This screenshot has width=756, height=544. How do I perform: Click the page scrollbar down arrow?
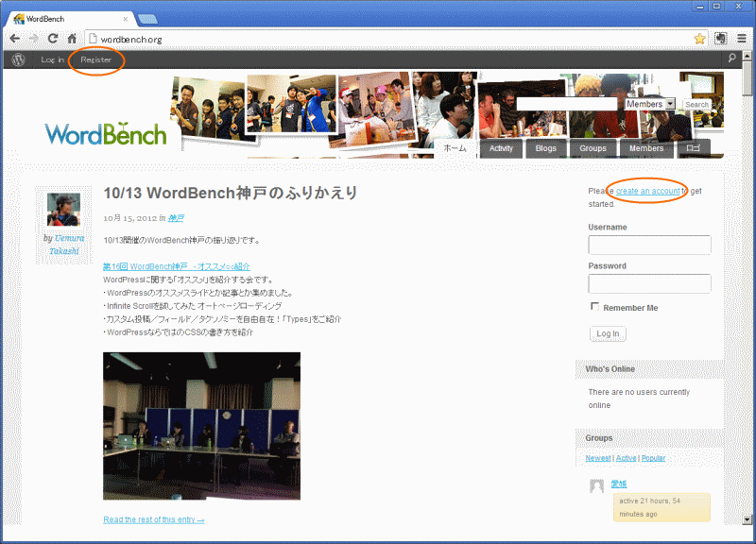pos(747,519)
